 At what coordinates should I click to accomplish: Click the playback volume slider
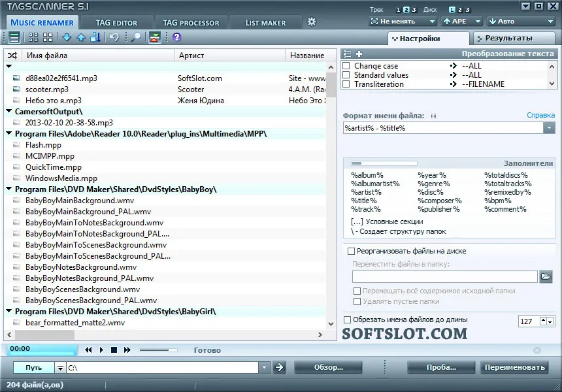[x=158, y=350]
